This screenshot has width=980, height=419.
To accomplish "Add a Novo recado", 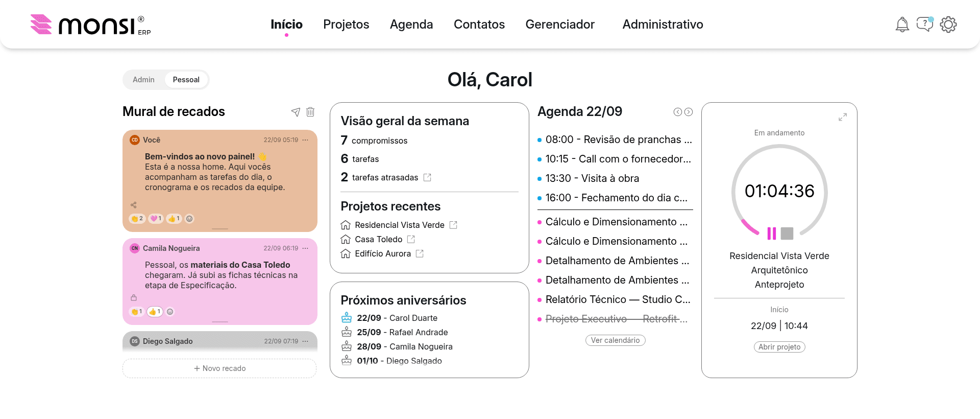I will (x=219, y=368).
